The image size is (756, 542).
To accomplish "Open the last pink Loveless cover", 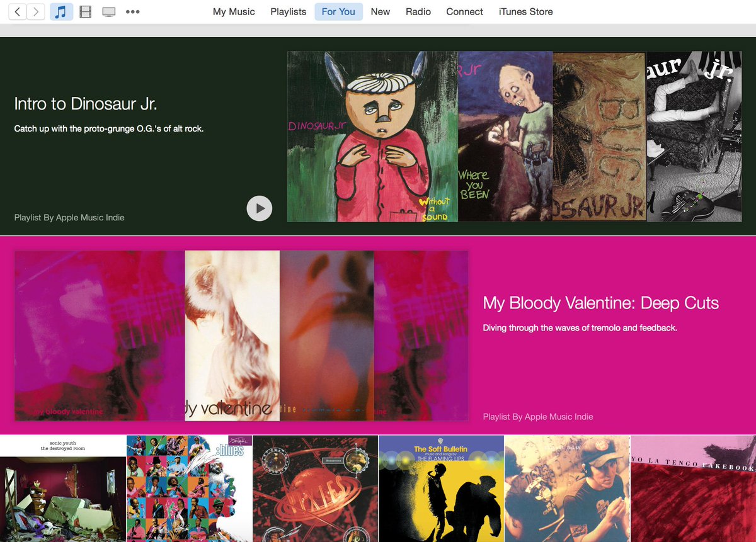I will 421,336.
